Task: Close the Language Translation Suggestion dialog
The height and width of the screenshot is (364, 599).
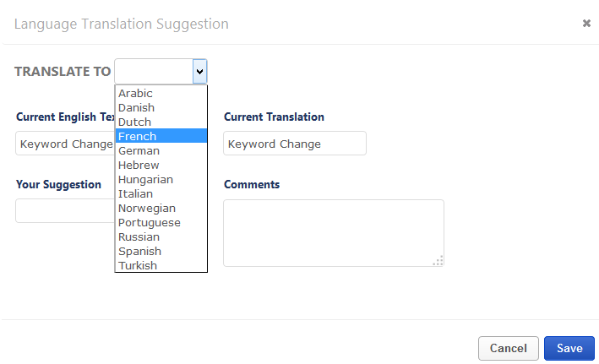Action: 586,24
